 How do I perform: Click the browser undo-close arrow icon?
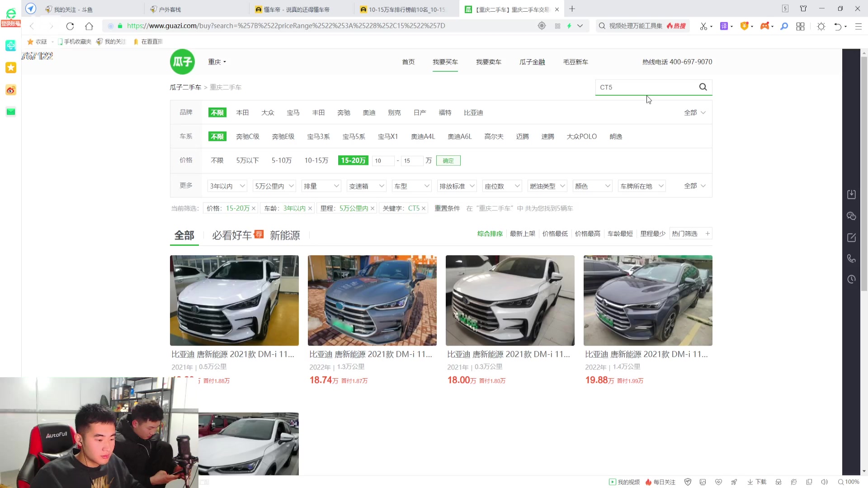tap(838, 26)
